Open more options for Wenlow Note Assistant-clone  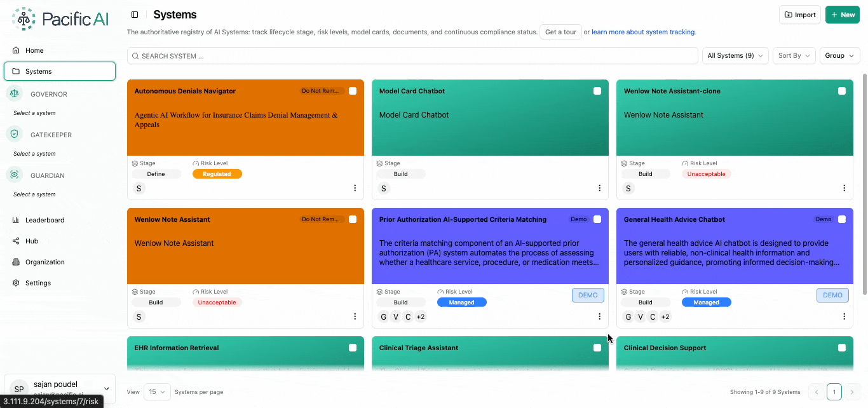point(844,188)
